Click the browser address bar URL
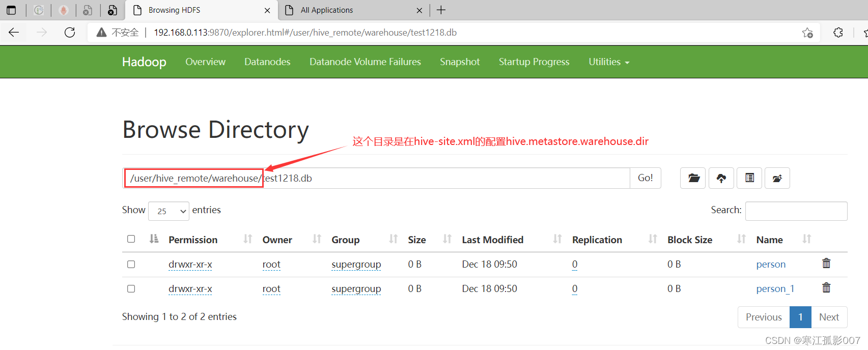Image resolution: width=868 pixels, height=350 pixels. tap(305, 33)
